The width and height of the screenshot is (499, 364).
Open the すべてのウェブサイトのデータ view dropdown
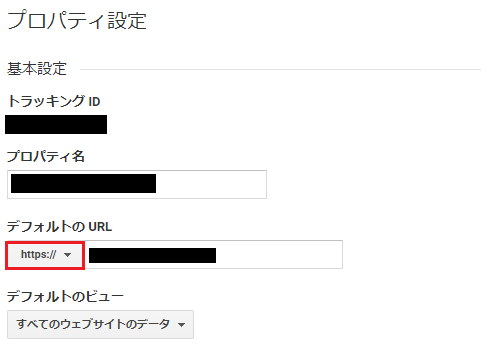[100, 325]
